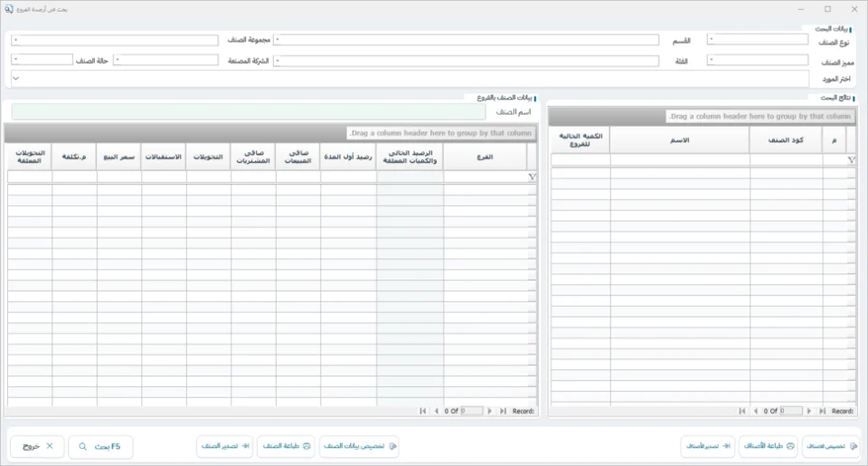Open the الفئة dropdown
This screenshot has width=868, height=466.
point(467,61)
